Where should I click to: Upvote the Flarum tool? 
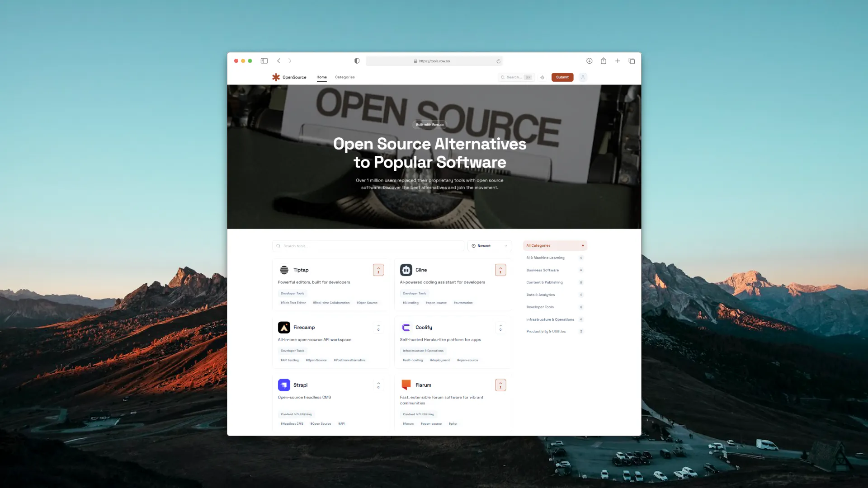point(500,385)
